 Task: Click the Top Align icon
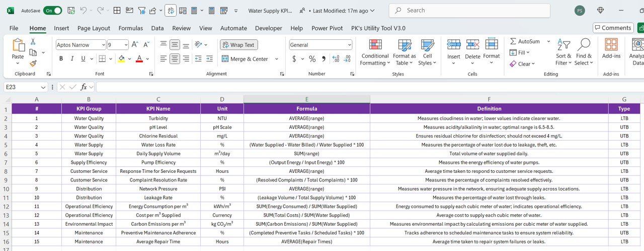click(x=164, y=45)
